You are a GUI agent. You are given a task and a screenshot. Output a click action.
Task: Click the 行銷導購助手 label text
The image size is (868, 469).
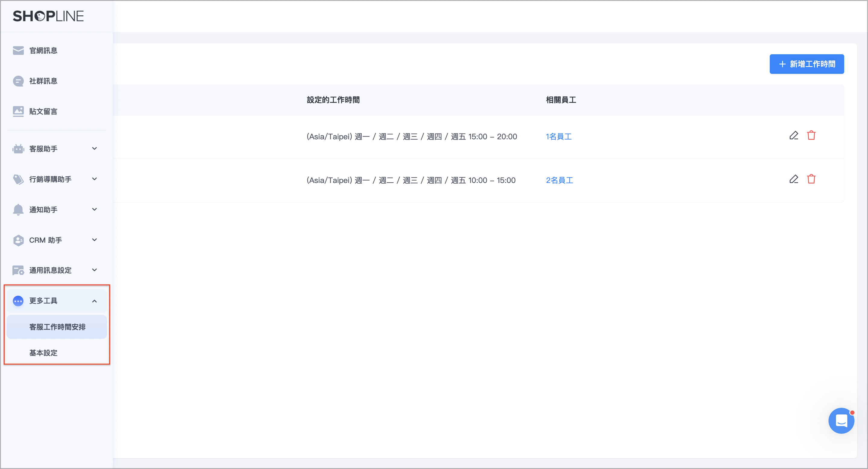pos(51,179)
